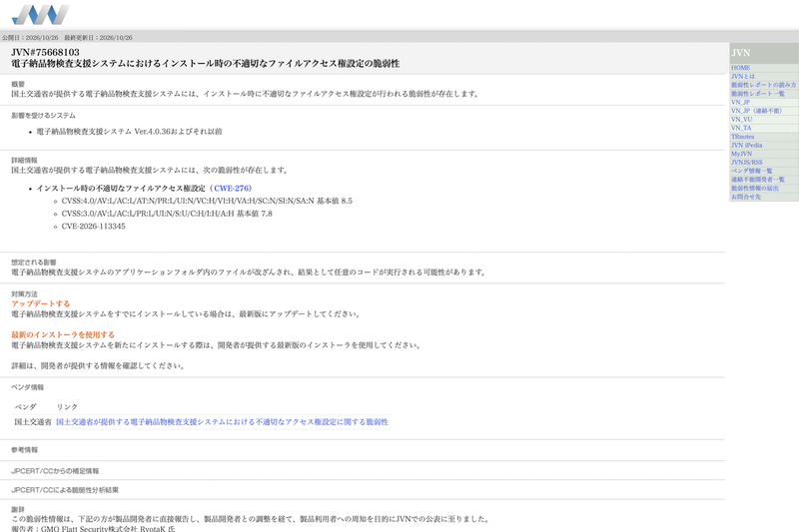Click the '最終更新日：2026/10/26' date text

[98, 38]
